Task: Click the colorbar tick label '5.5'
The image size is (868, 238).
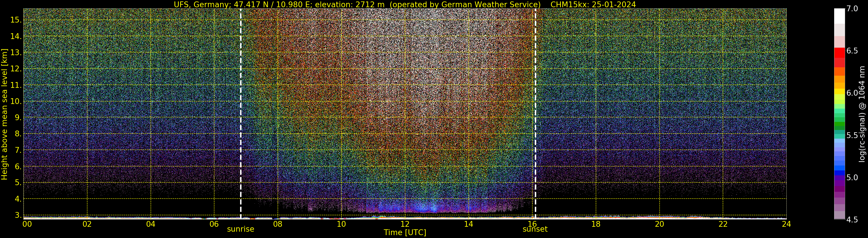Action: click(852, 135)
